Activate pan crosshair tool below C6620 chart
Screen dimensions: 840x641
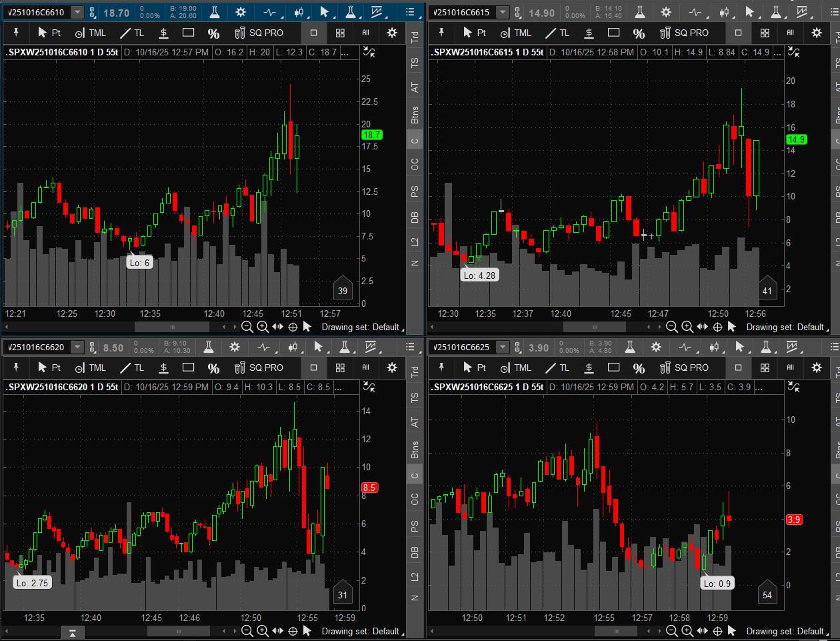[293, 631]
